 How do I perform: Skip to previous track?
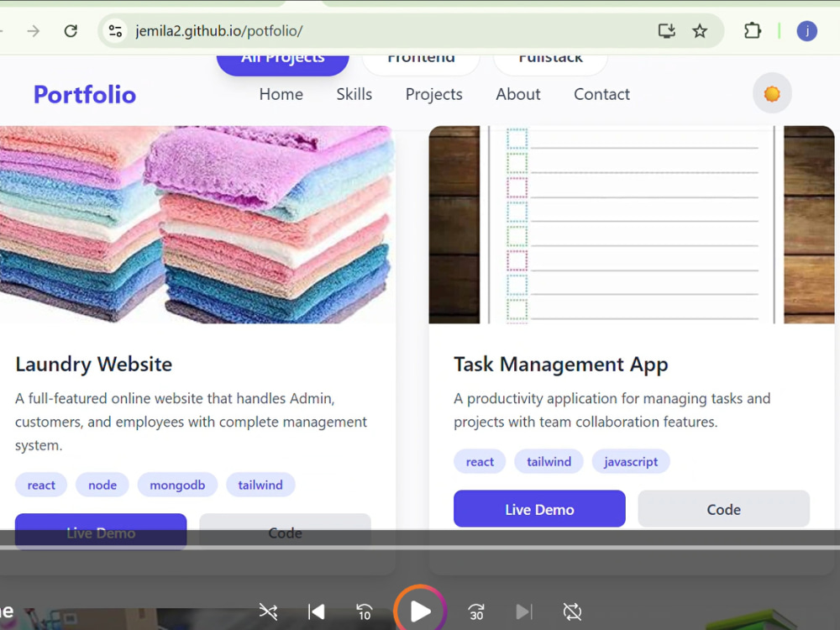[x=316, y=612]
